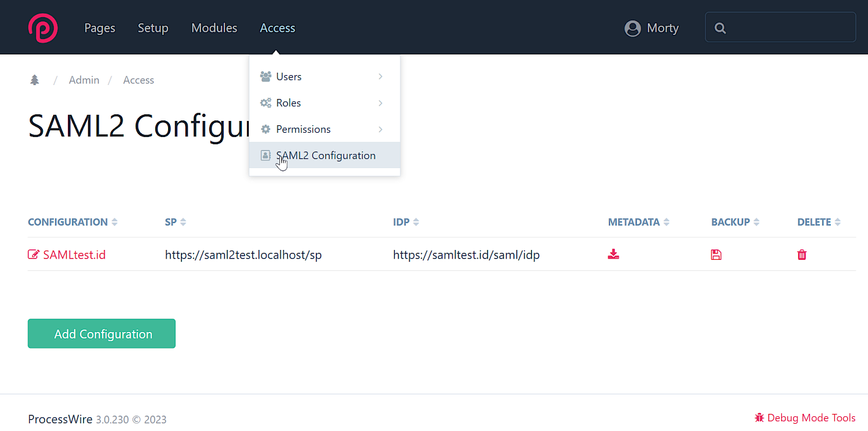Viewport: 868px width, 431px height.
Task: Open the SAMLtest.id configuration link
Action: (74, 254)
